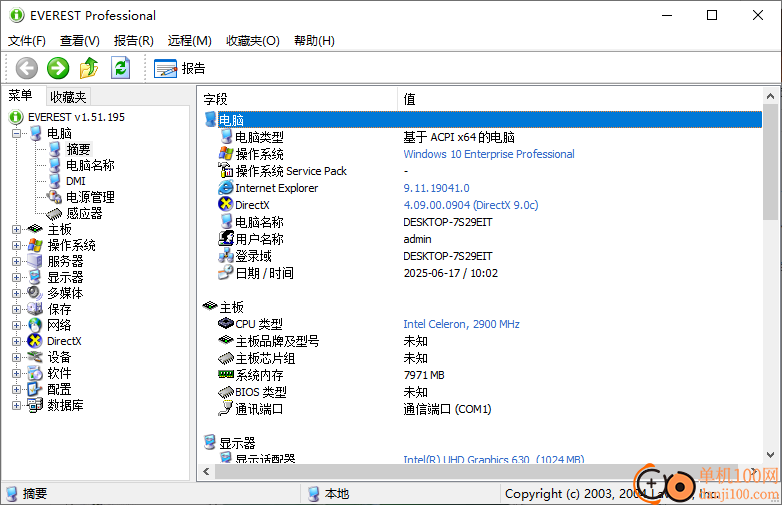Select the 摘要 item in the tree

[x=78, y=149]
